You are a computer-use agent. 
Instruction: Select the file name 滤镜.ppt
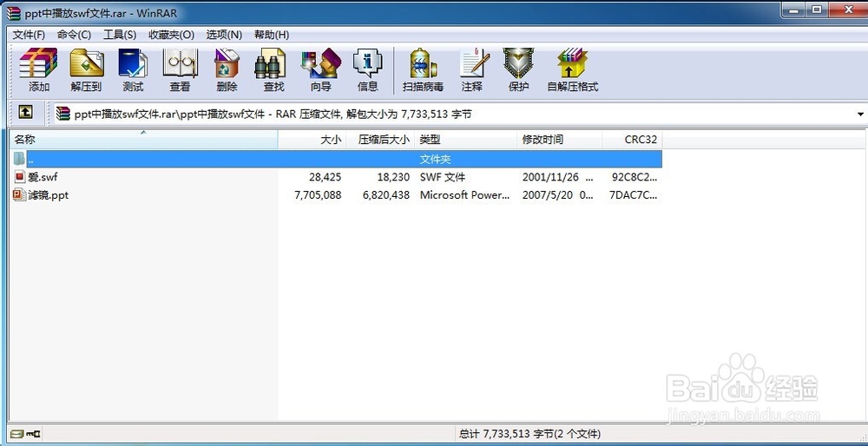[x=48, y=194]
